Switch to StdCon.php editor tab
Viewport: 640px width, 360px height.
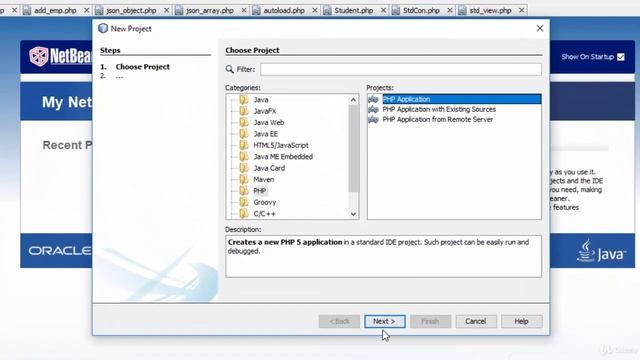[421, 11]
